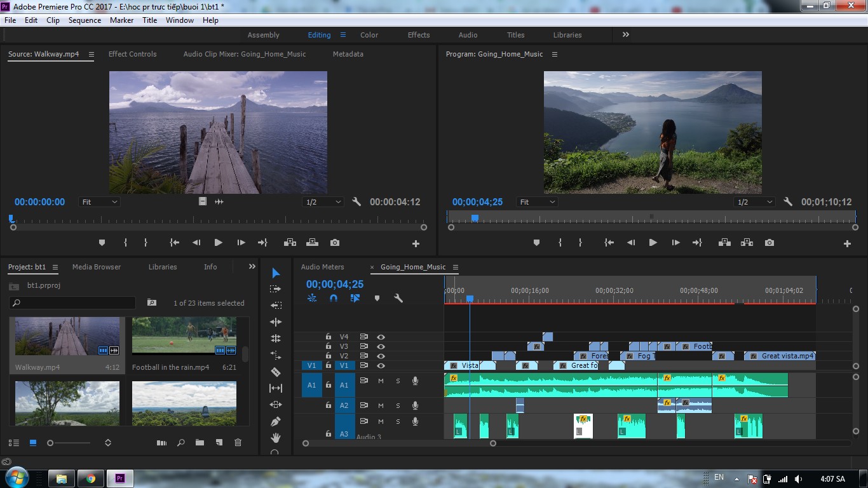The image size is (868, 488).
Task: Open the Going_Home_Music timeline panel menu
Action: [456, 267]
